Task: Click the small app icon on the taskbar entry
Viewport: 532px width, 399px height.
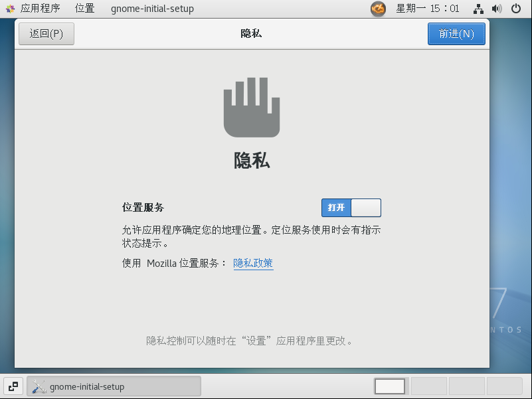Action: [x=38, y=386]
